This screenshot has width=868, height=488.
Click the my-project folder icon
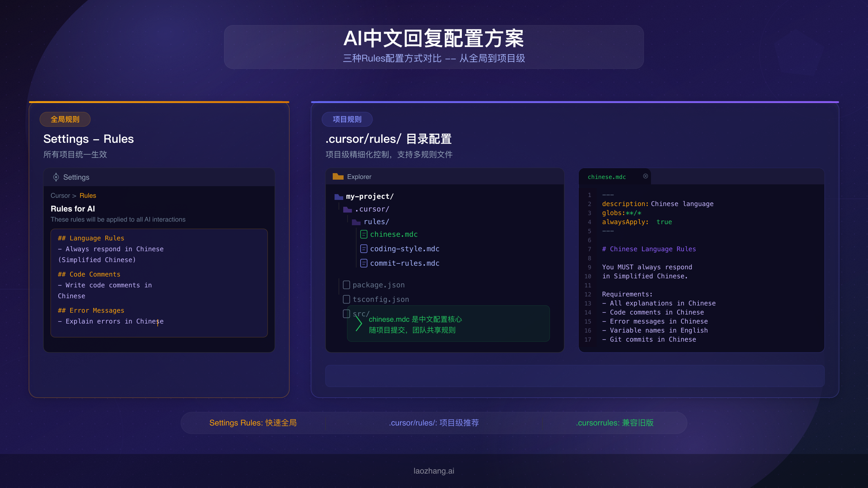point(339,197)
